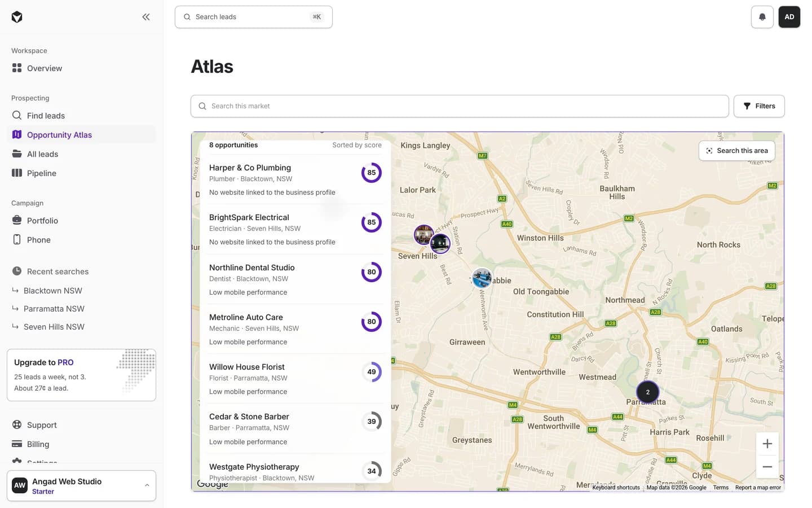This screenshot has width=812, height=508.
Task: Click the Parramatta cluster marker 2
Action: (x=647, y=392)
